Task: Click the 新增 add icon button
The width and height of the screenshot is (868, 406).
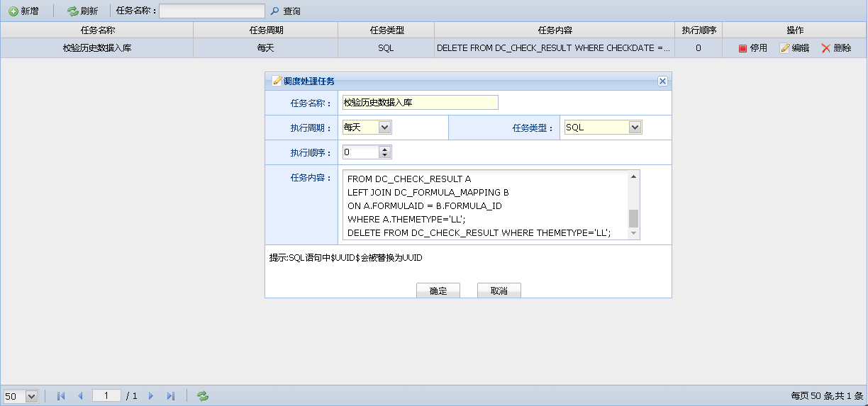Action: [23, 11]
